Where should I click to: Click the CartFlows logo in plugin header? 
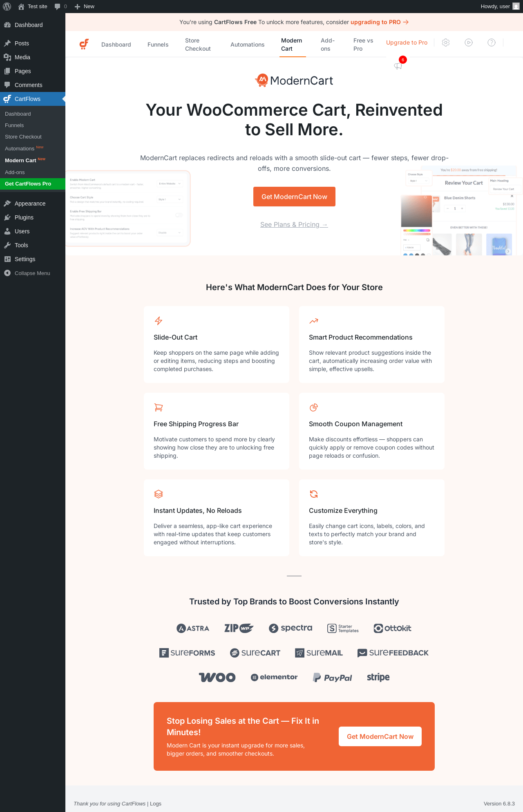click(x=84, y=44)
